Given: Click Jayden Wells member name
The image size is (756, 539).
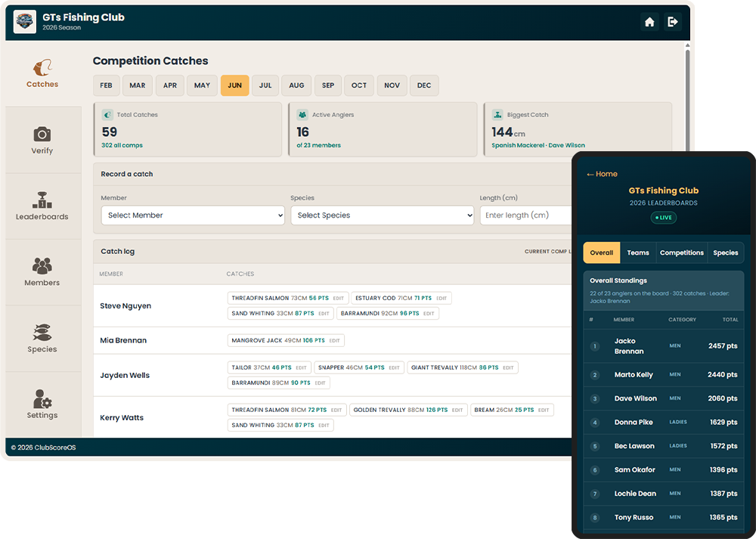Looking at the screenshot, I should coord(125,375).
